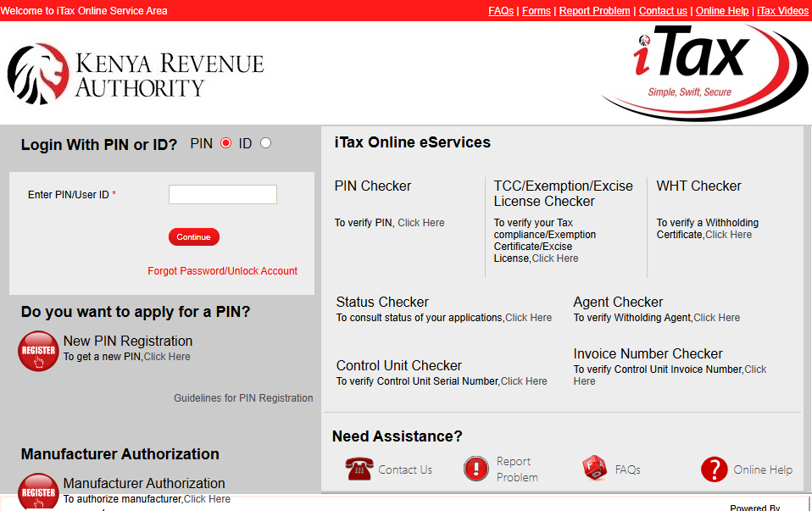812x511 pixels.
Task: Click inside the Enter PIN/User ID field
Action: tap(222, 195)
